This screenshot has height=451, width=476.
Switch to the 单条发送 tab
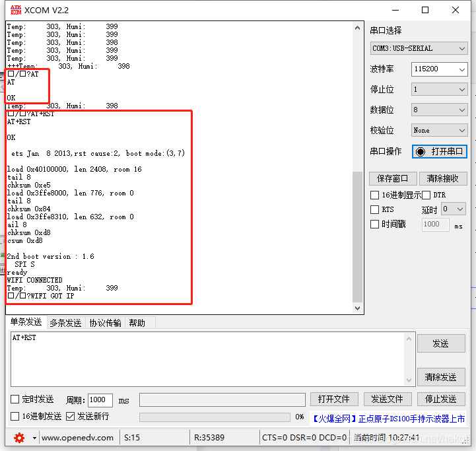click(x=26, y=322)
